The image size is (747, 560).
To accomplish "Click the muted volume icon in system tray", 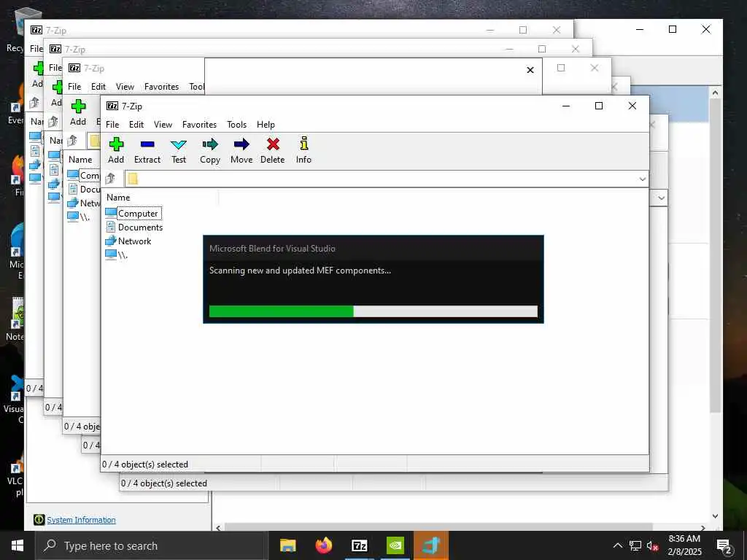I will point(652,546).
